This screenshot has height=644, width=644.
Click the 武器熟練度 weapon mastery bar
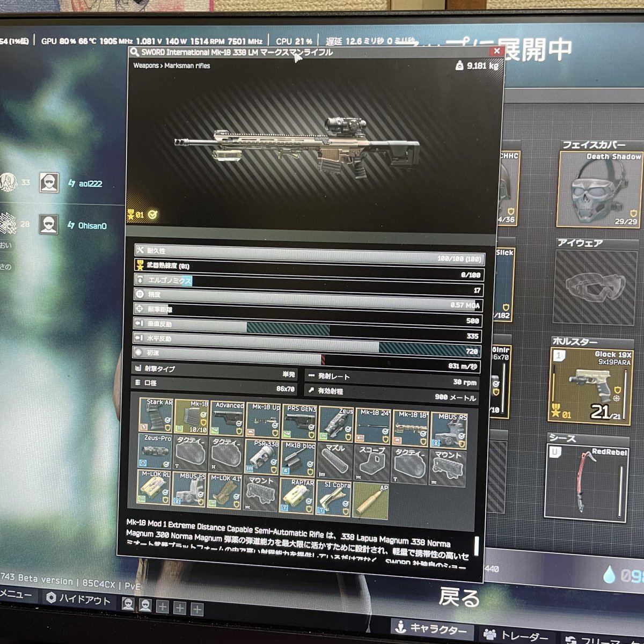tap(309, 268)
